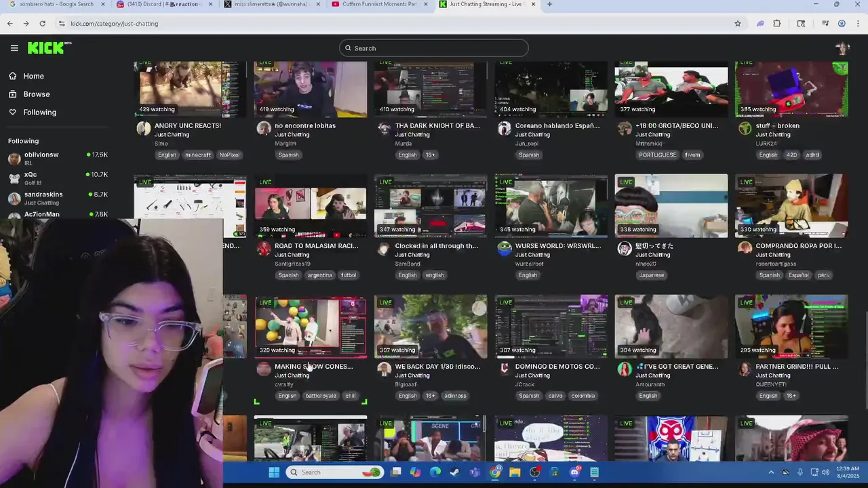The image size is (868, 488).
Task: Open the MAKING SNOW CONES stream thumbnail
Action: (x=311, y=327)
